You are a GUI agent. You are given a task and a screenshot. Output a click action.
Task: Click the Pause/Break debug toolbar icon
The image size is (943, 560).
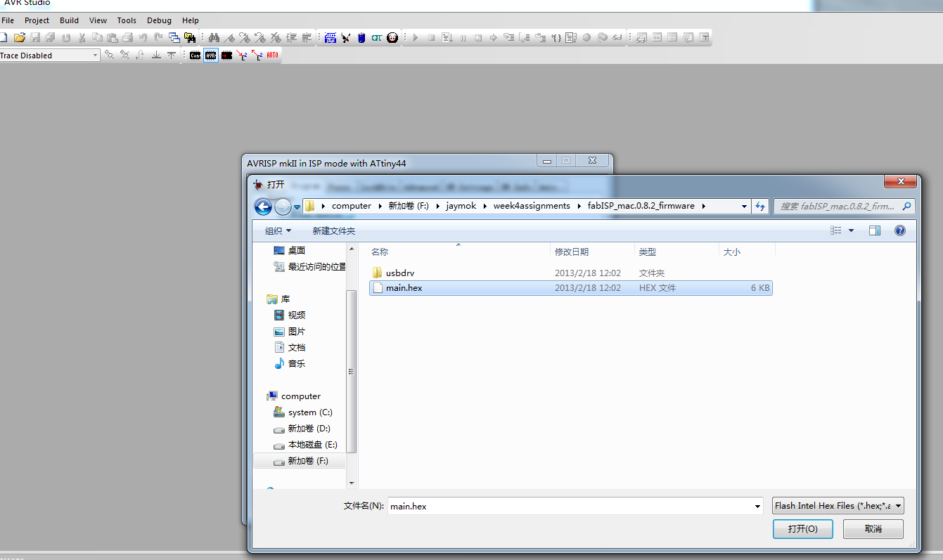pyautogui.click(x=463, y=38)
